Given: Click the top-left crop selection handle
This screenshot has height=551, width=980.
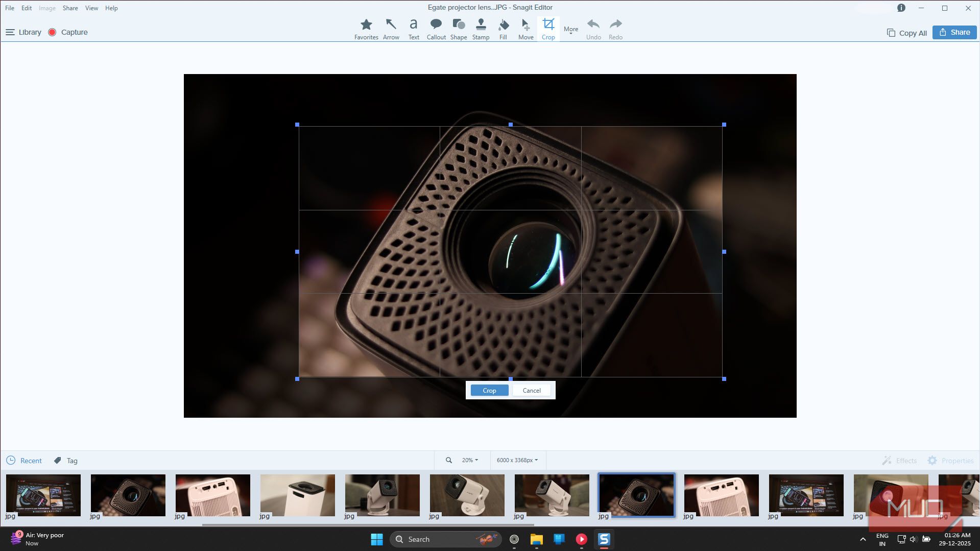Looking at the screenshot, I should point(297,125).
